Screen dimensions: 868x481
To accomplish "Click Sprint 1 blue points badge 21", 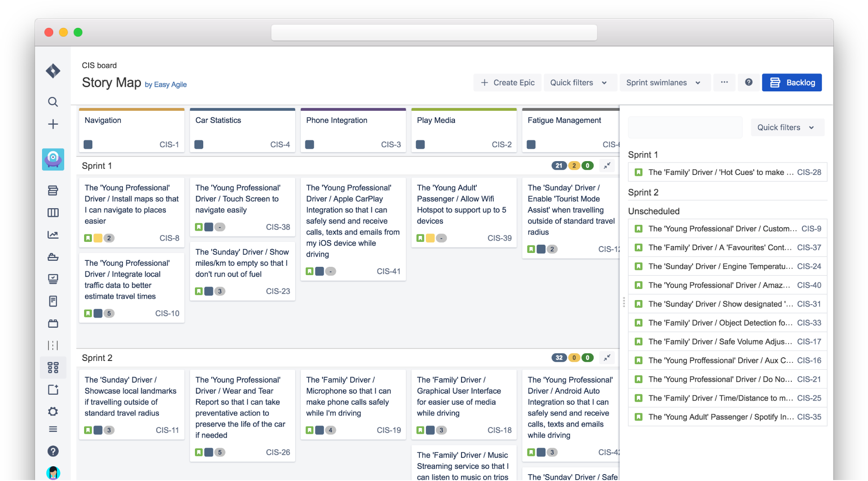I will pos(559,165).
